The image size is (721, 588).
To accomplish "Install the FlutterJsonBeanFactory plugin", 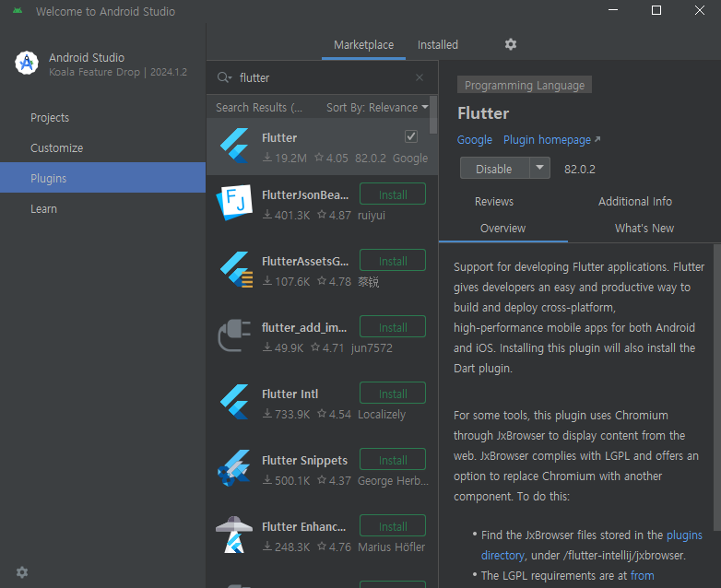I will (393, 194).
